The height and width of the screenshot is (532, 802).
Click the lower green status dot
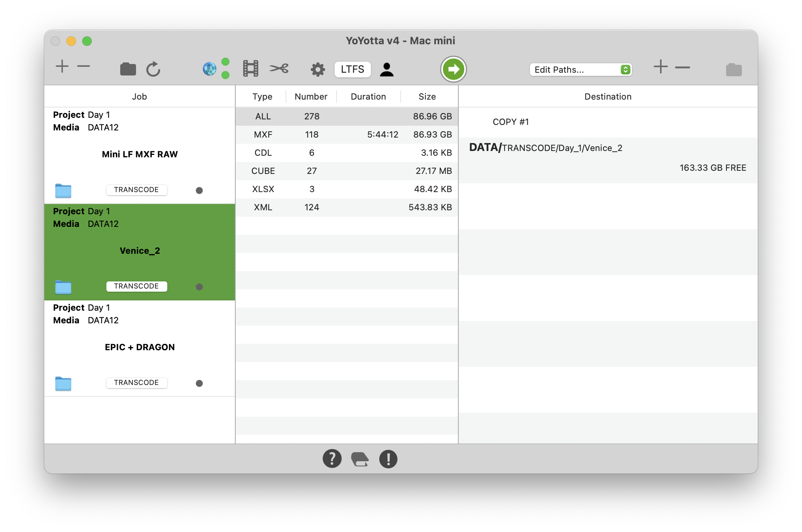click(x=225, y=75)
